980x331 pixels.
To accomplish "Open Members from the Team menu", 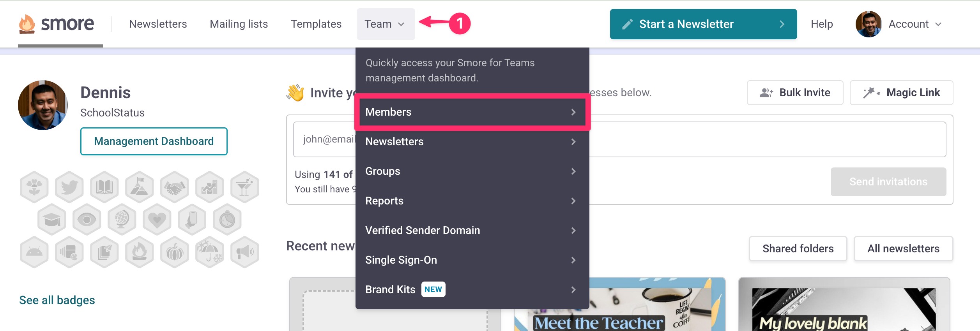I will [x=472, y=112].
